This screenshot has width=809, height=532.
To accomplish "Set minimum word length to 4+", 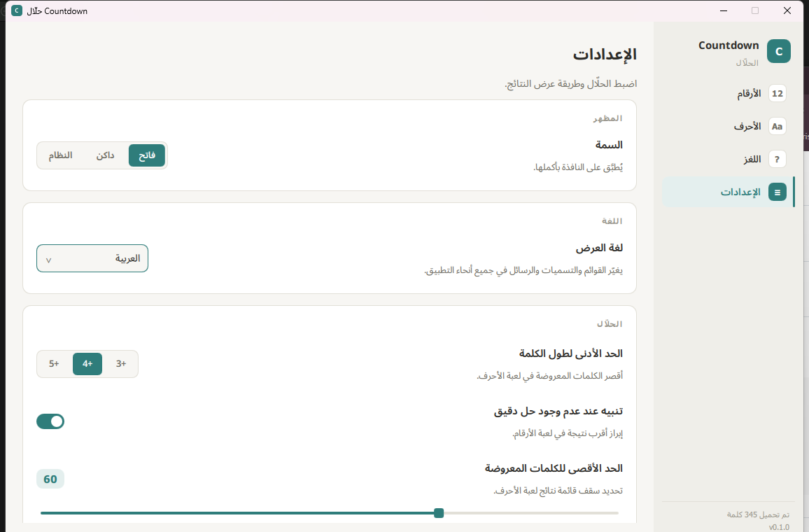I will coord(87,364).
